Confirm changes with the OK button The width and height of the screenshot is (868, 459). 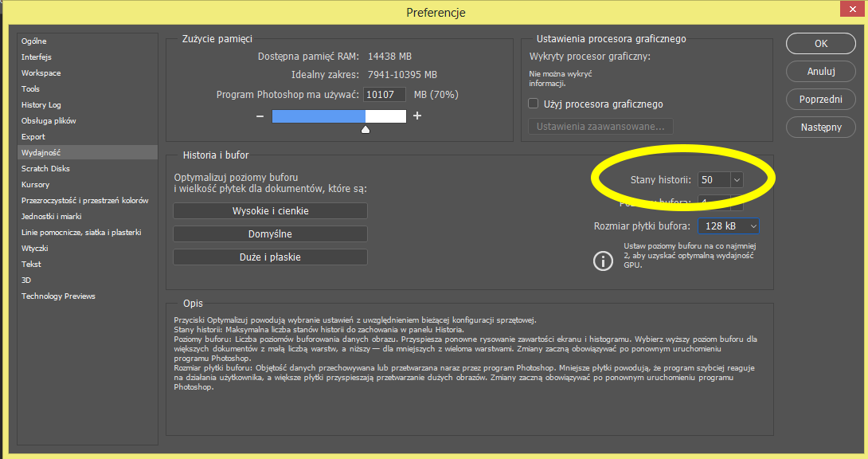tap(821, 43)
